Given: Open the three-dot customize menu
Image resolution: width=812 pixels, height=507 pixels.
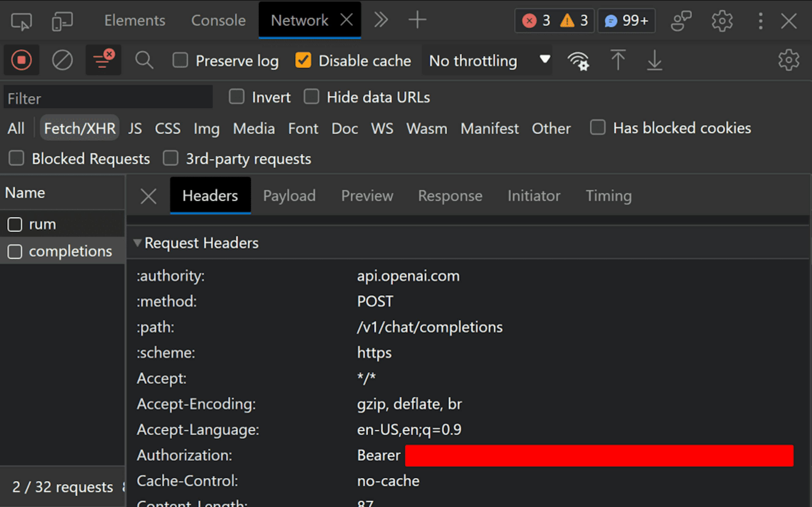Looking at the screenshot, I should point(761,21).
